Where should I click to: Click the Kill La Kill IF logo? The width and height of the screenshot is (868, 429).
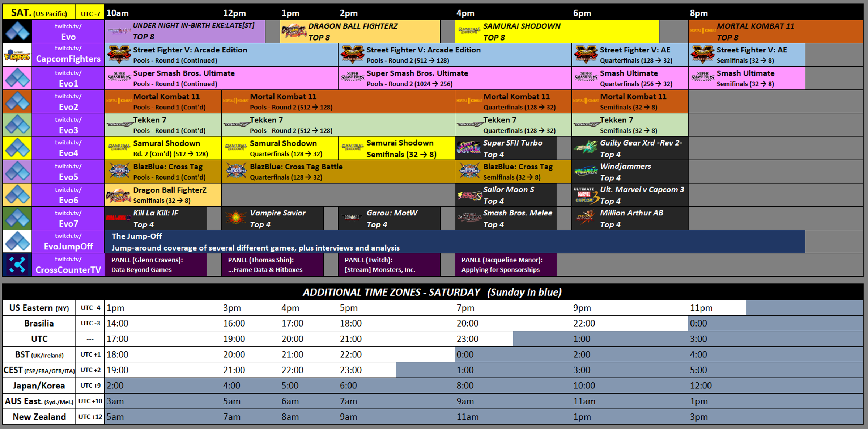point(118,218)
